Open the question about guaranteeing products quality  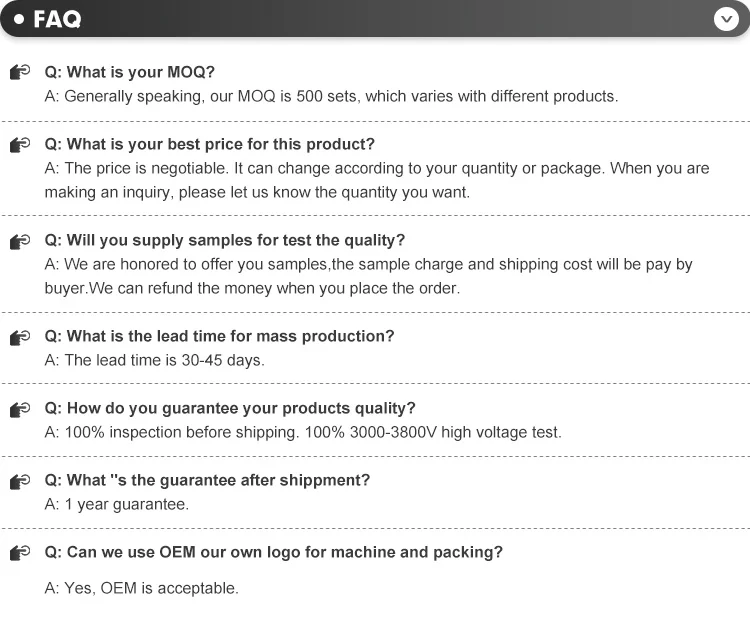(230, 408)
